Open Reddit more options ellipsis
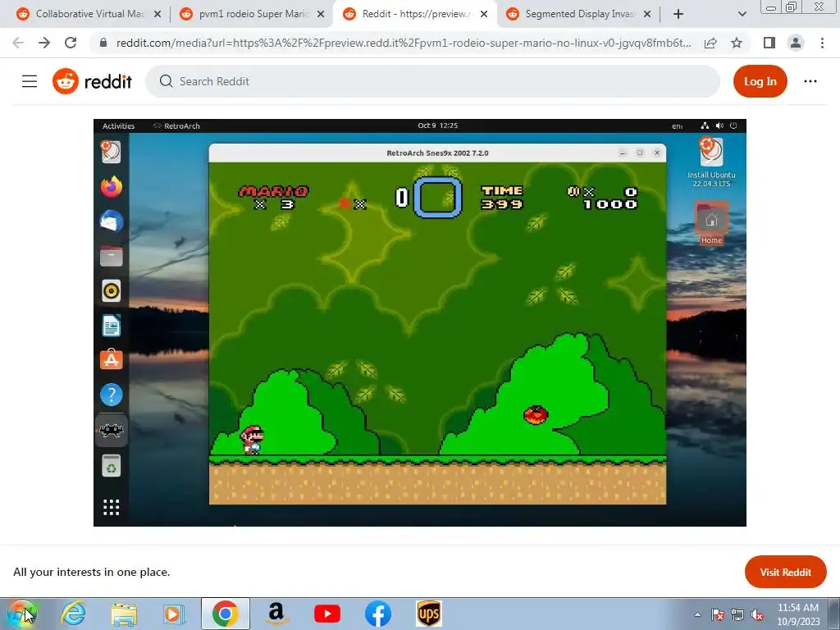Image resolution: width=840 pixels, height=630 pixels. [810, 81]
